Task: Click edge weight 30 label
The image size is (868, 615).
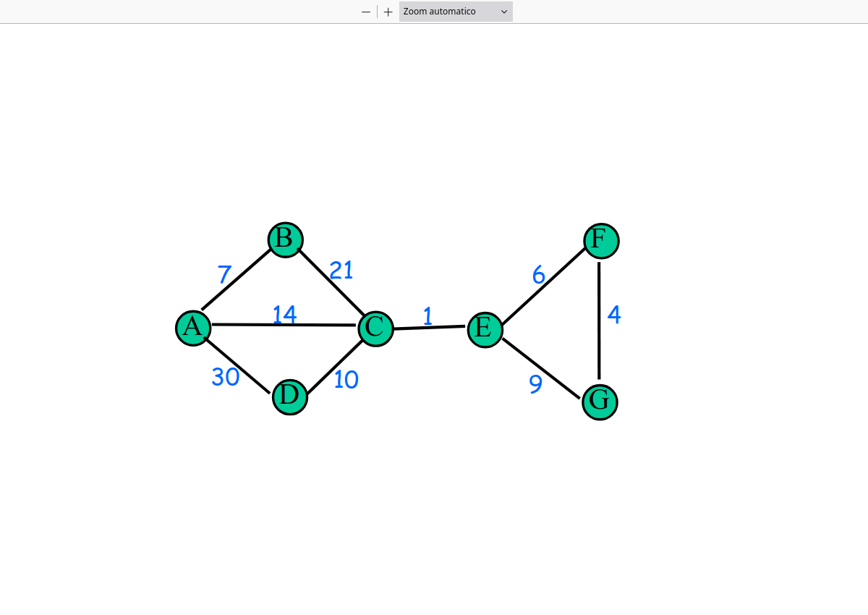Action: click(226, 377)
